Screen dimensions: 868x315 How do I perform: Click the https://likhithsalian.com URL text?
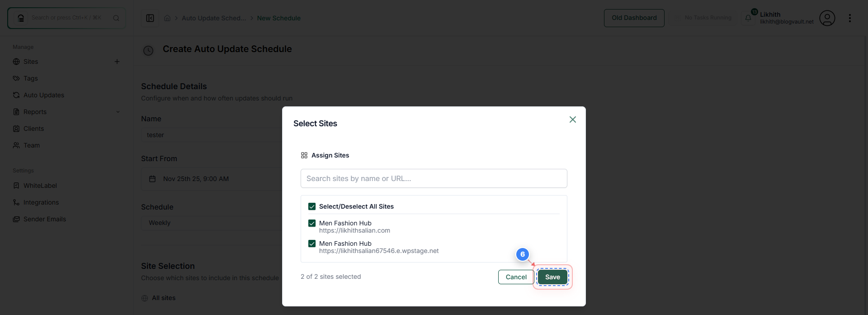pos(354,230)
